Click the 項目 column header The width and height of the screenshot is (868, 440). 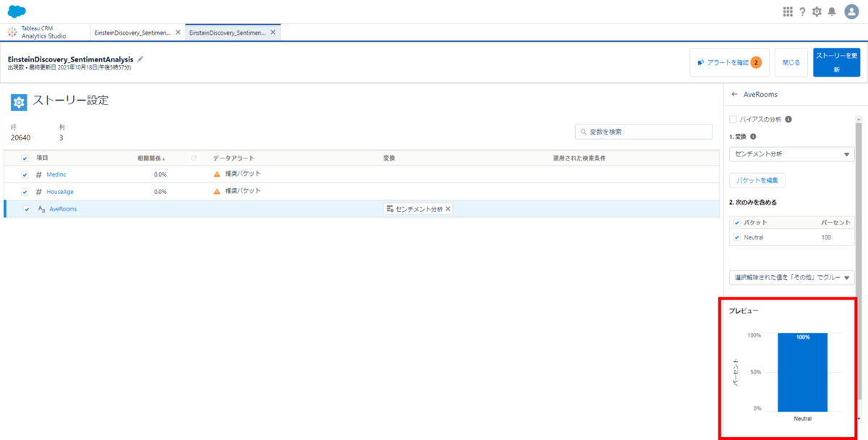pyautogui.click(x=42, y=158)
